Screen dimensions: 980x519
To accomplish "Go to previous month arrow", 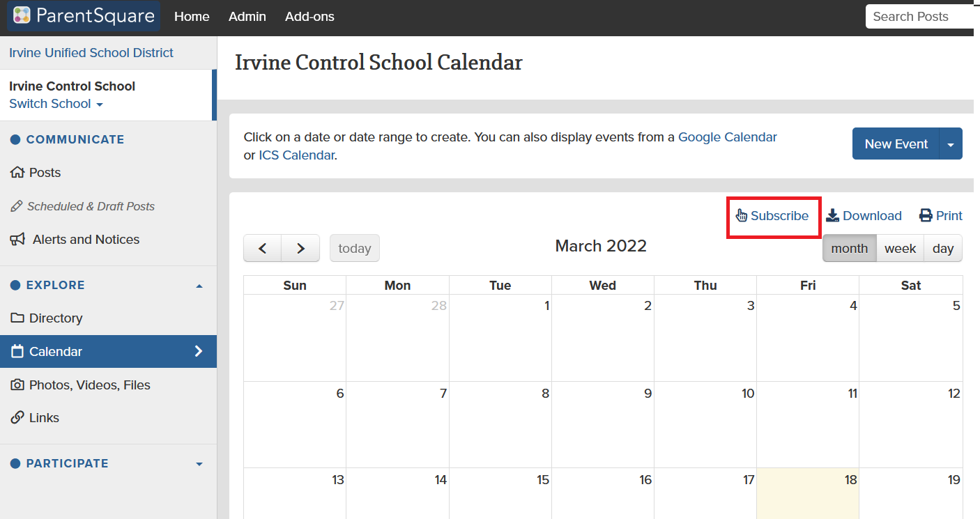I will tap(263, 248).
